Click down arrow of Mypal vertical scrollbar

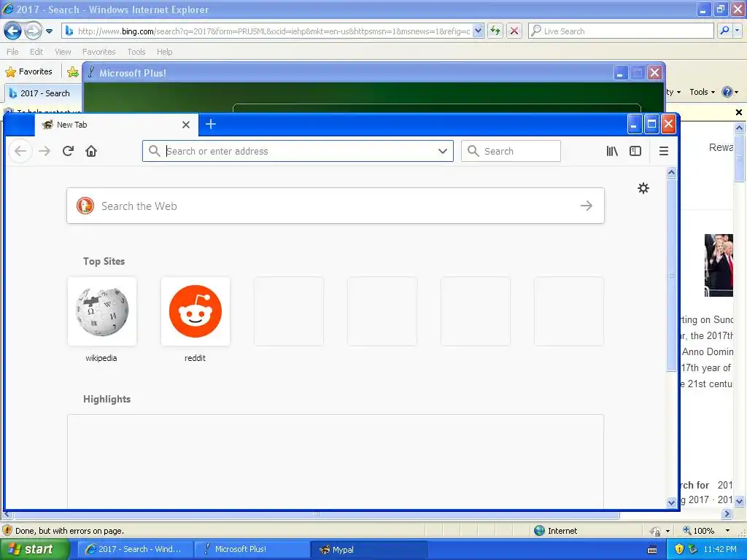671,502
